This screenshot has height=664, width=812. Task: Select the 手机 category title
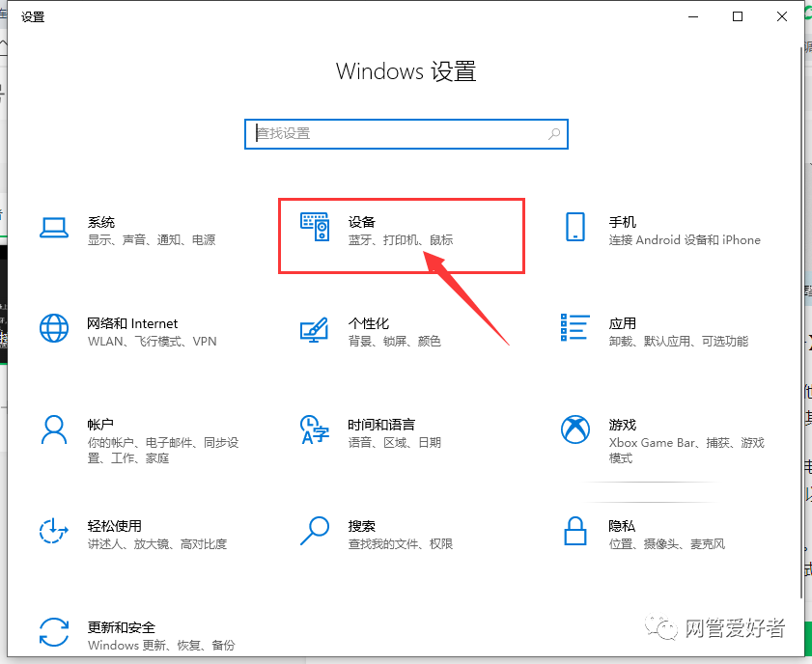pos(622,222)
